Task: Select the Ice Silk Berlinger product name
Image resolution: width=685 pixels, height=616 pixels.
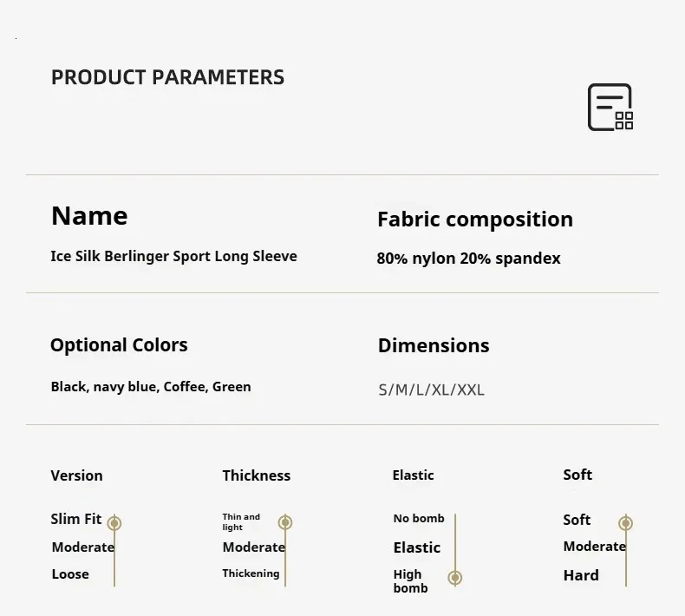Action: click(x=173, y=256)
